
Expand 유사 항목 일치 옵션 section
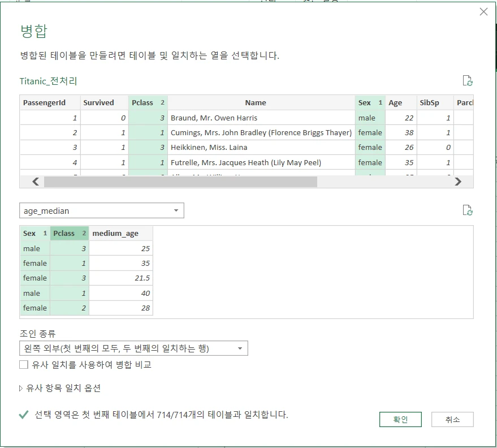[60, 388]
